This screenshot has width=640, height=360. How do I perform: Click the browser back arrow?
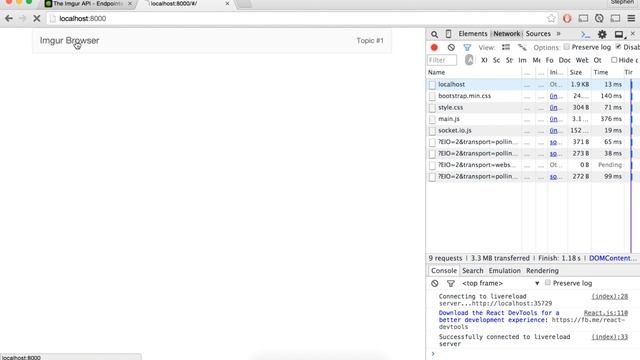9,18
